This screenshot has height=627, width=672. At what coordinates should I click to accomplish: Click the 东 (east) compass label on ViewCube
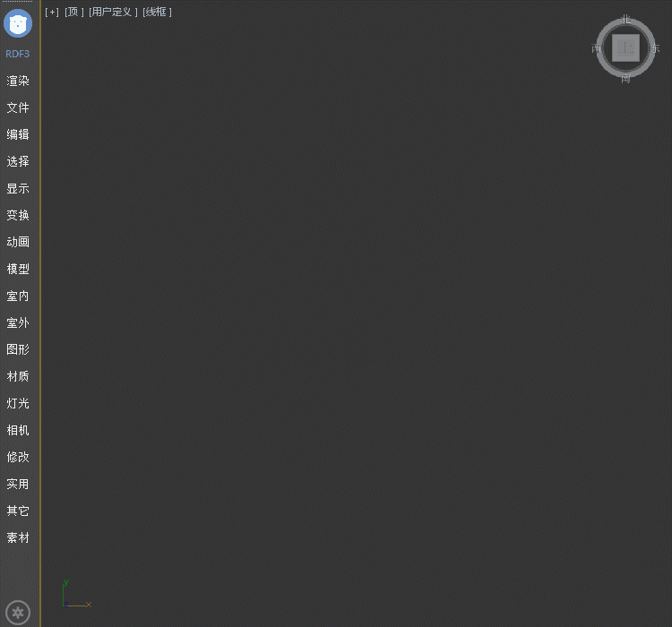tap(655, 48)
